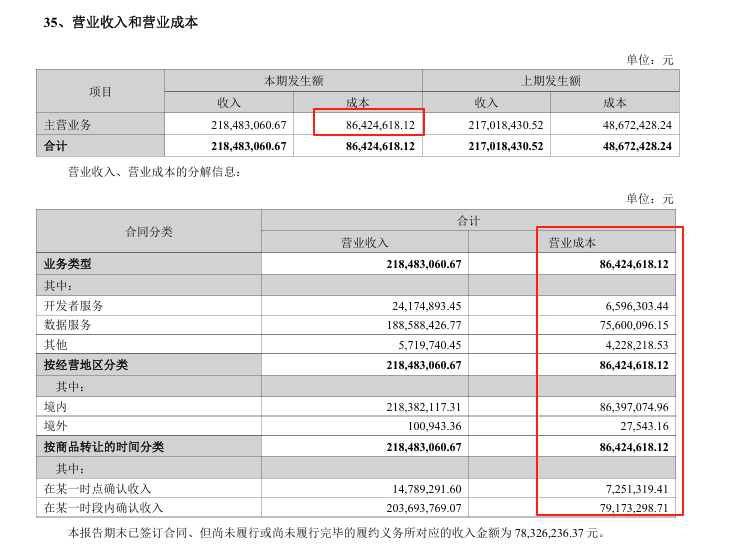Click the section heading 营业收入和营业成本
This screenshot has width=733, height=549.
[134, 22]
